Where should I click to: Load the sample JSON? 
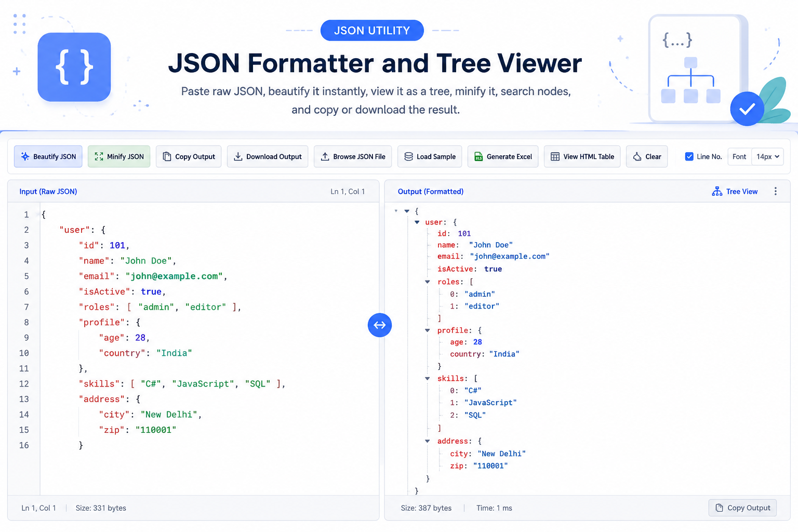pos(430,156)
